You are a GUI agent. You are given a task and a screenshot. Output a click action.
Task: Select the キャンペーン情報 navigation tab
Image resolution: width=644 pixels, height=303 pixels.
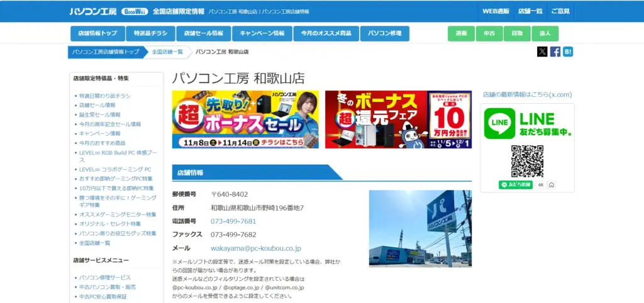(262, 33)
